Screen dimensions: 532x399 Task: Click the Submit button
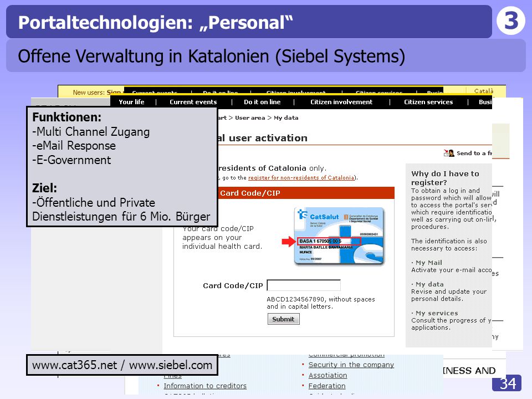[x=283, y=319]
